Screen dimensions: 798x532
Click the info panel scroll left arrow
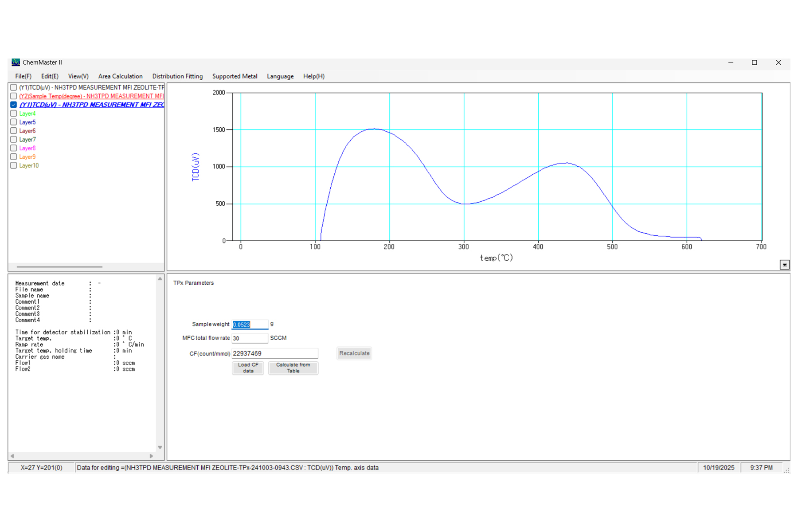[12, 456]
